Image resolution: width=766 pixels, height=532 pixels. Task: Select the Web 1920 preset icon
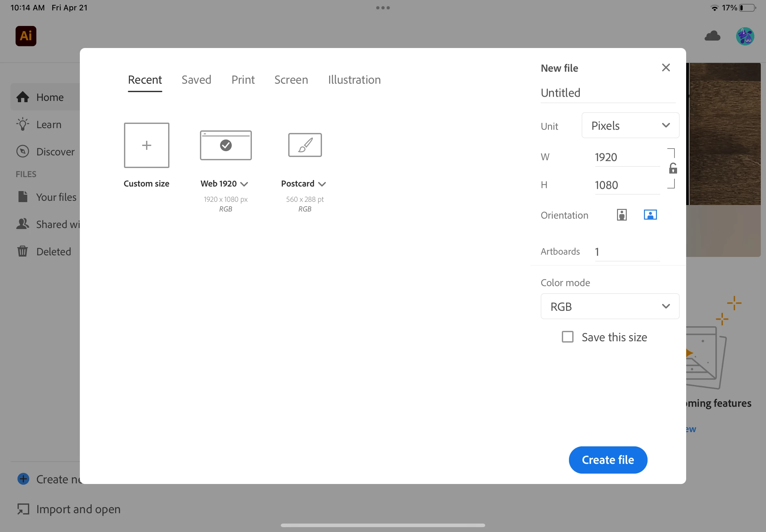(226, 145)
